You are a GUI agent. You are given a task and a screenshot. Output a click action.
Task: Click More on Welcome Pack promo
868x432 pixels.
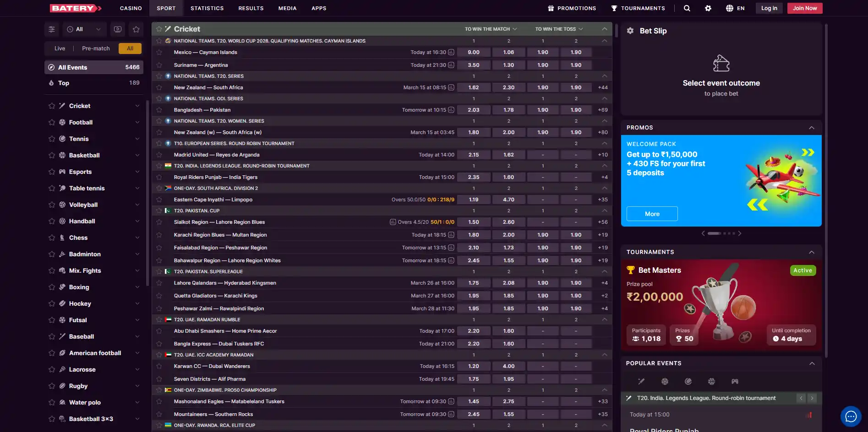[x=652, y=214]
